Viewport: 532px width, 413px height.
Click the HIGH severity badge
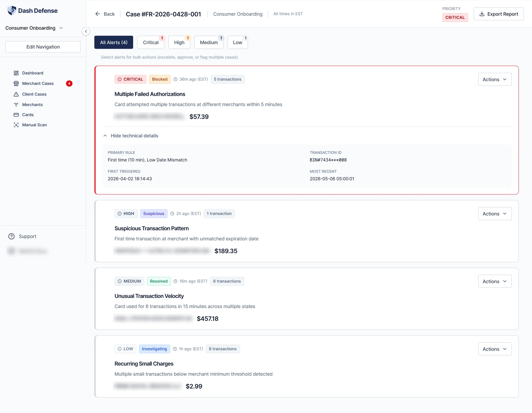click(126, 214)
